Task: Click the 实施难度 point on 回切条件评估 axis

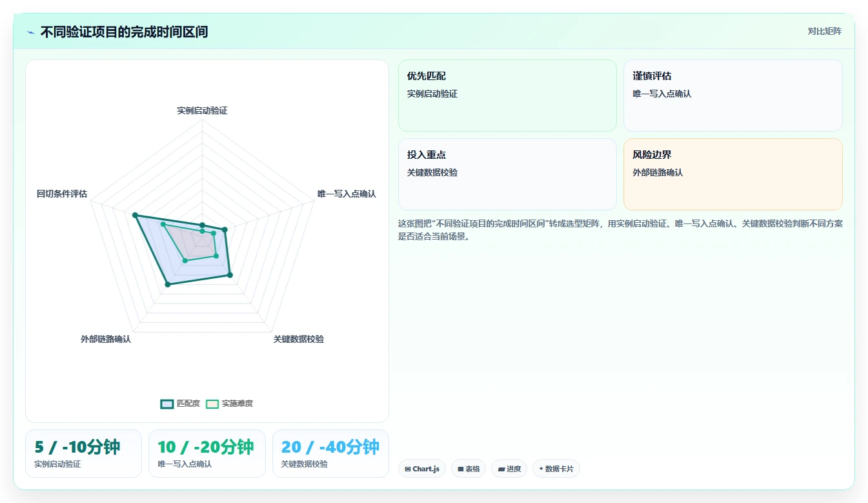Action: 163,224
